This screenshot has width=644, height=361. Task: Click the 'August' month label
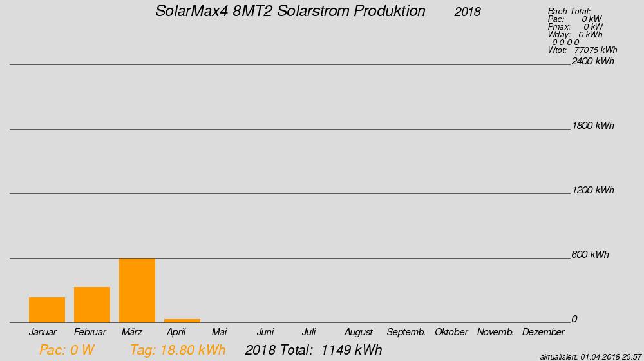(359, 332)
